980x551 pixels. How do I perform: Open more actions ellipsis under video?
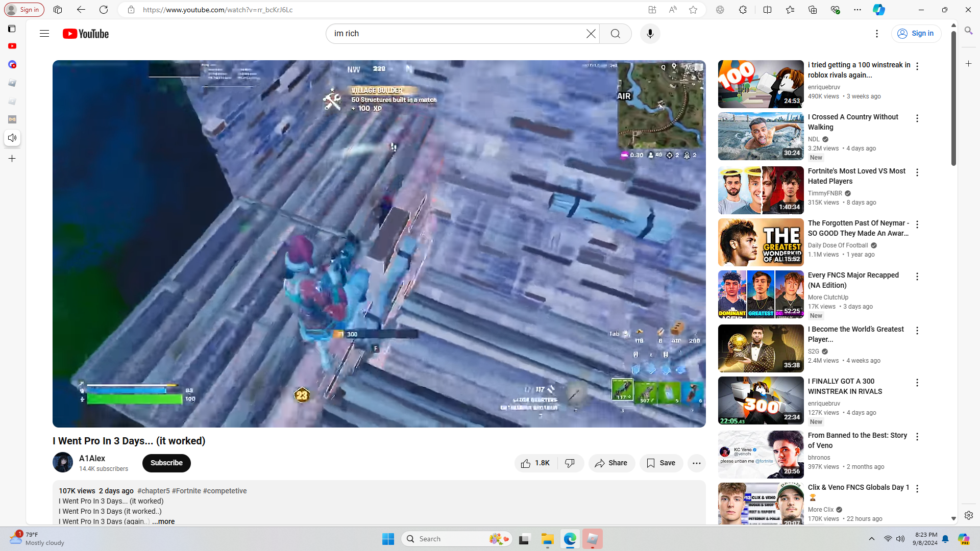tap(696, 463)
